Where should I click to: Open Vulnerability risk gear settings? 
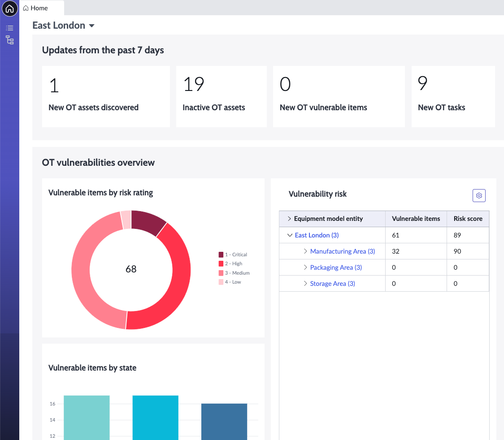click(x=479, y=196)
